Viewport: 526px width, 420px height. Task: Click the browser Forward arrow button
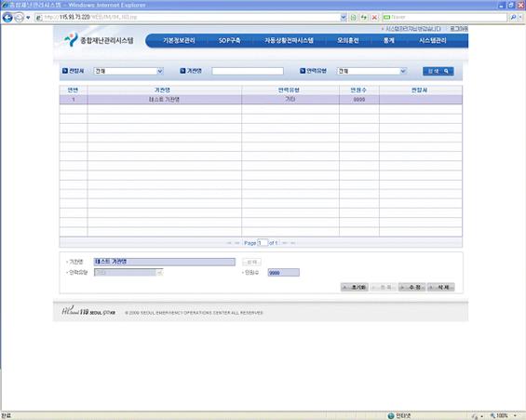tap(20, 17)
